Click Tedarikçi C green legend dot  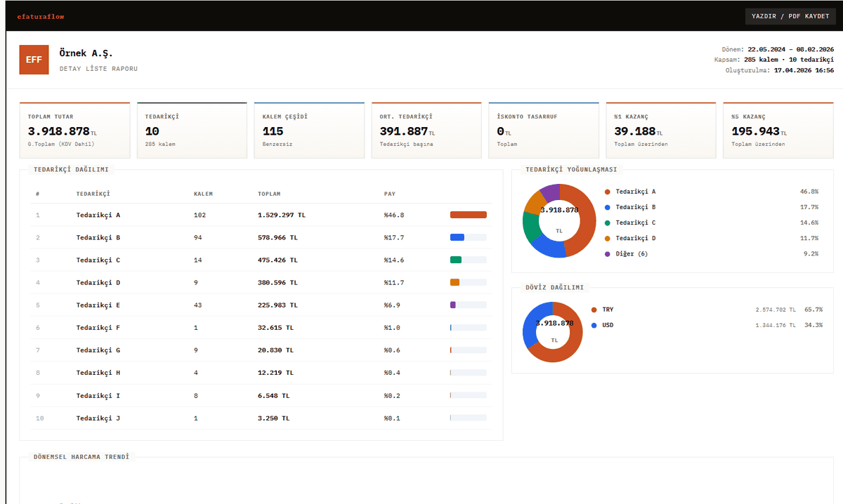point(607,223)
